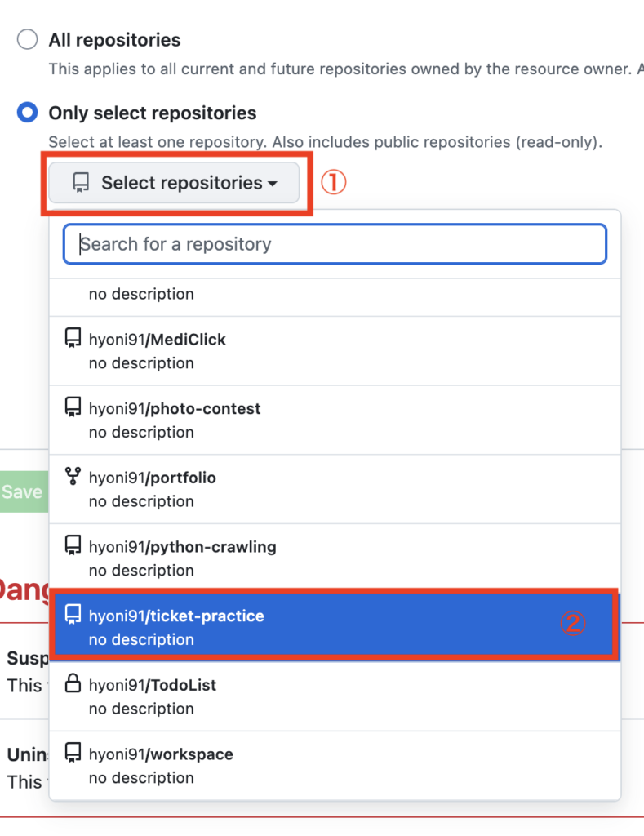This screenshot has height=836, width=644.
Task: Click the repo icon beside hyoni91/ticket-practice
Action: click(x=73, y=615)
